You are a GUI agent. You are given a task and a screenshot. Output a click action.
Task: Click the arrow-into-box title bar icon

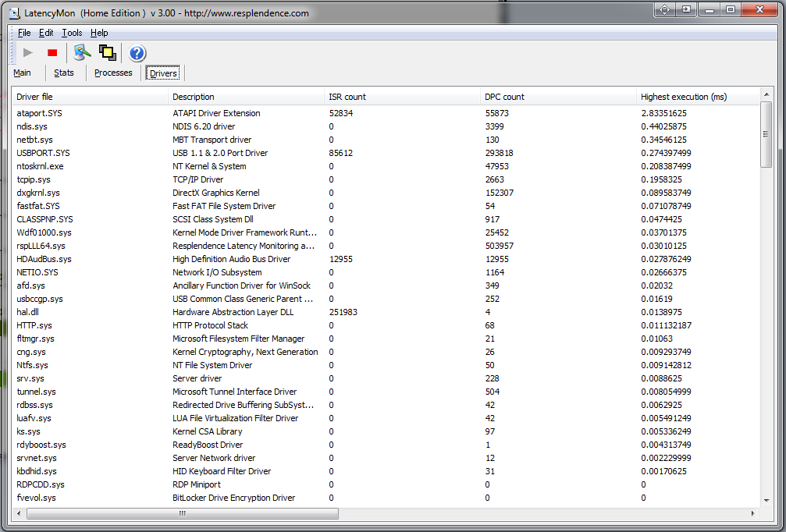tap(686, 9)
